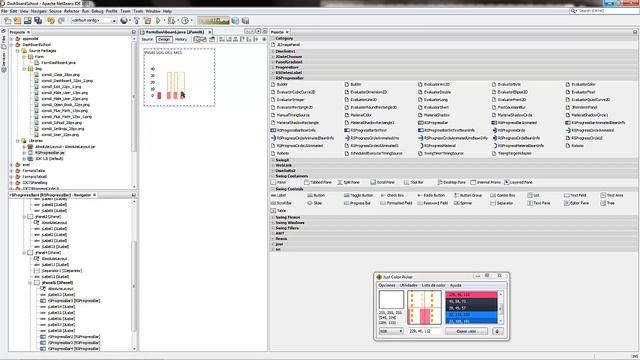
Task: Select the FormDashboard.java editor tab
Action: pos(175,32)
